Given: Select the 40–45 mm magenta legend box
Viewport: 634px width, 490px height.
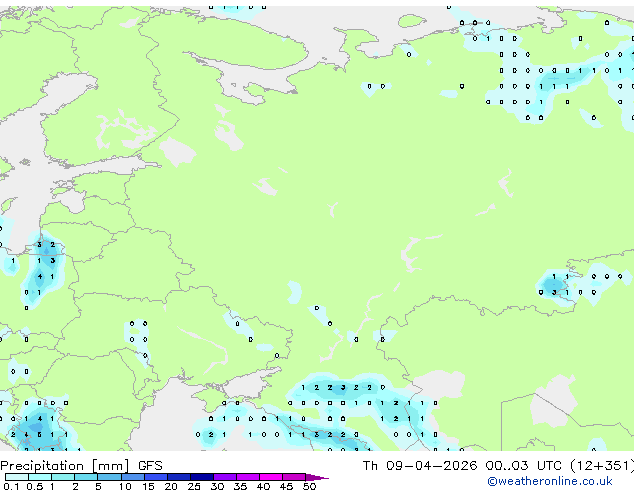Looking at the screenshot, I should [x=271, y=477].
